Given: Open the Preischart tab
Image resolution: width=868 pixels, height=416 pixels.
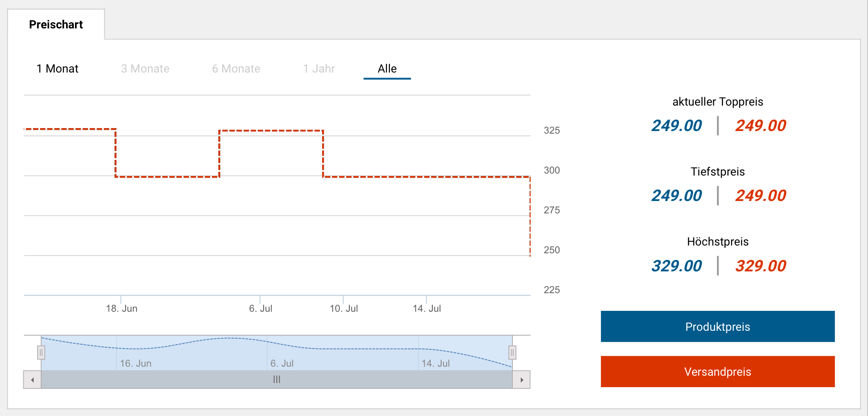Looking at the screenshot, I should pyautogui.click(x=56, y=25).
